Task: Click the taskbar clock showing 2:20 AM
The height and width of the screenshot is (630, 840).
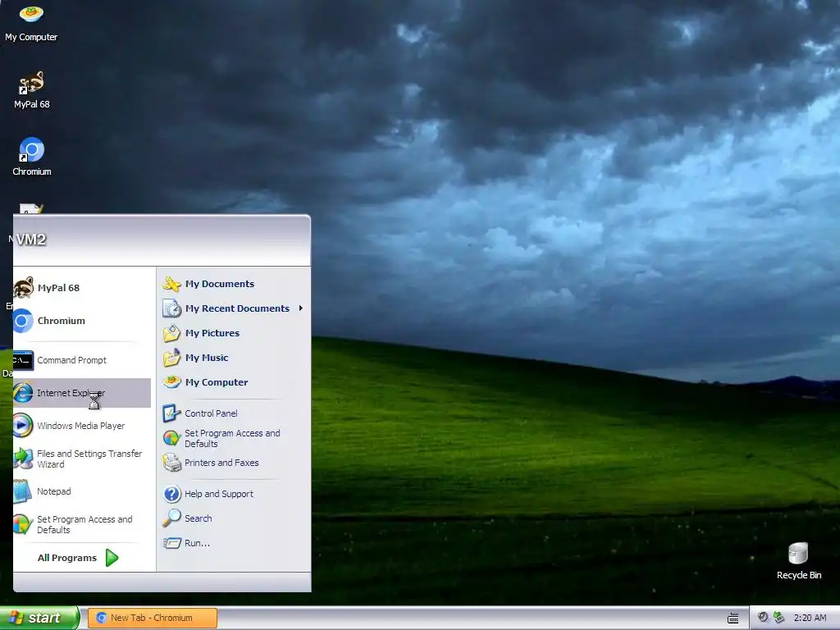Action: tap(810, 618)
